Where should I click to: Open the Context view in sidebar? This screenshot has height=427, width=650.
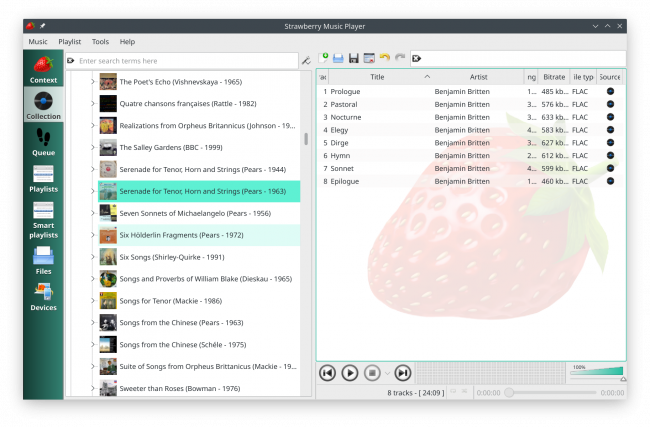tap(43, 69)
